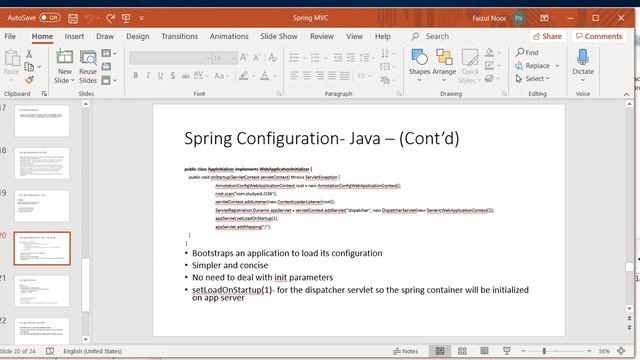
Task: Start presentation from beginning icon
Action: (126, 18)
